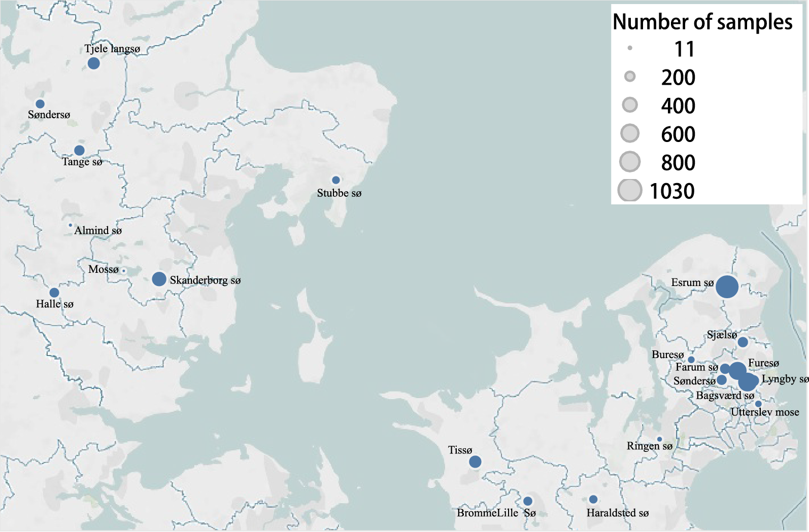Click the 'Halle sø' label text
Screen dimensions: 809x532
pos(55,304)
